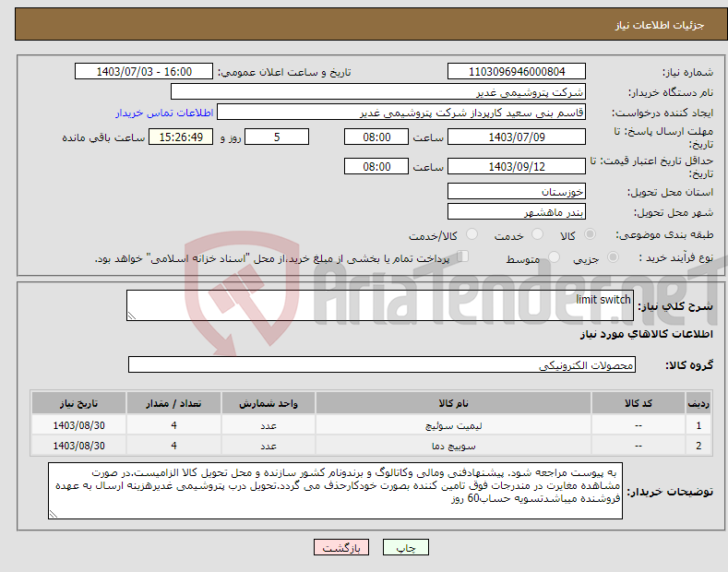Click price validity time 08:00 field
The height and width of the screenshot is (572, 728).
376,166
